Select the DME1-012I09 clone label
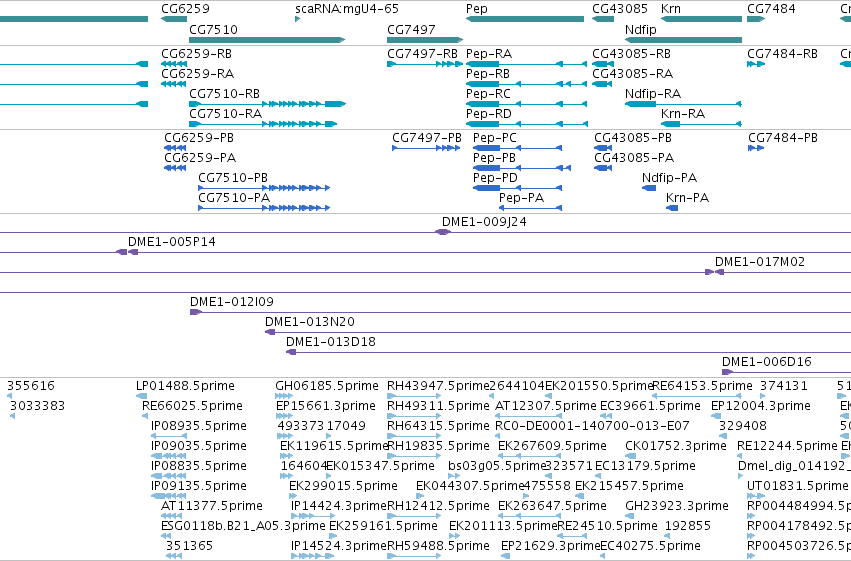This screenshot has height=561, width=851. pos(232,302)
